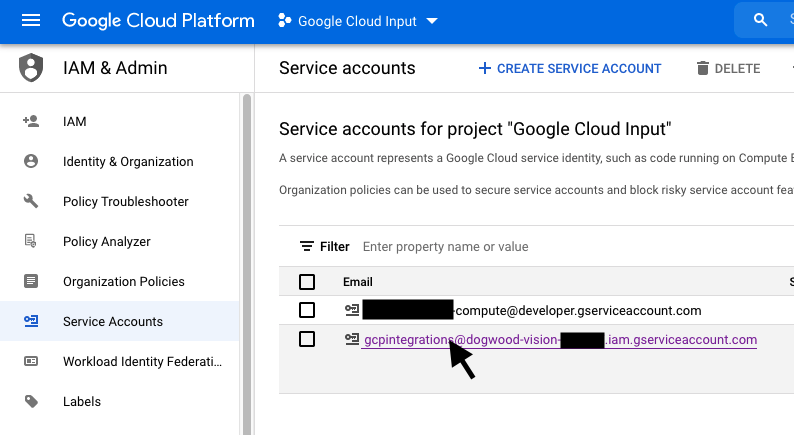Click the Workload Identity Federation icon
Viewport: 794px width, 435px height.
pyautogui.click(x=31, y=361)
